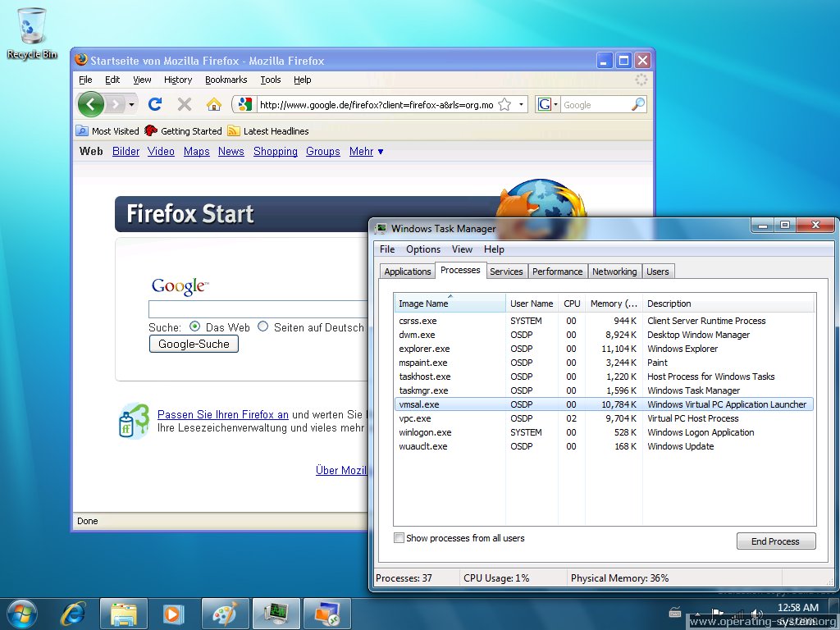Open the history dropdown next to the forward button

coord(131,104)
